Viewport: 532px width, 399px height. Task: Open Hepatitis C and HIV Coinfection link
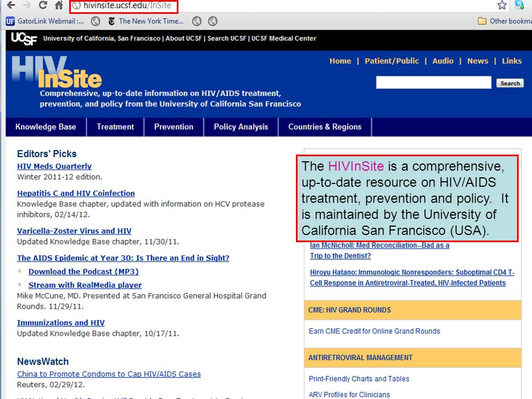pos(76,193)
